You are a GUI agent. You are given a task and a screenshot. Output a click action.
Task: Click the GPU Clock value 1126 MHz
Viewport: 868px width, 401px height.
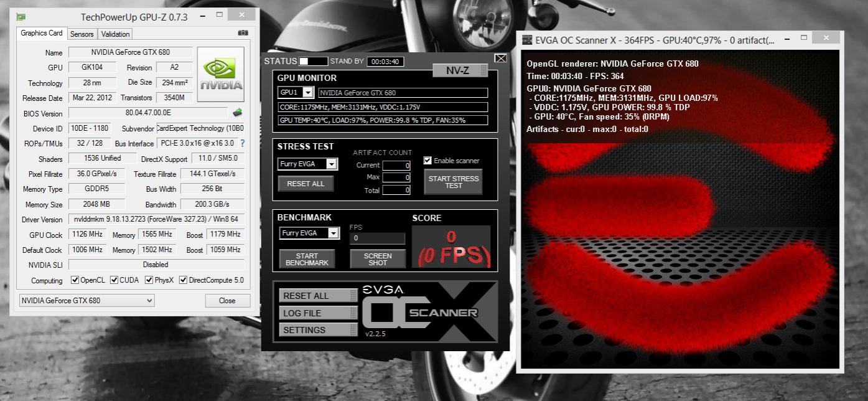point(86,235)
